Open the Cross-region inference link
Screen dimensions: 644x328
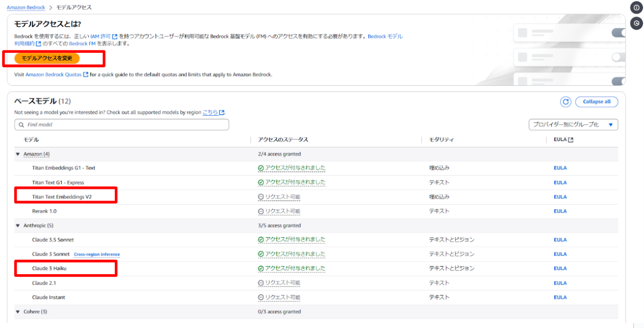point(97,254)
